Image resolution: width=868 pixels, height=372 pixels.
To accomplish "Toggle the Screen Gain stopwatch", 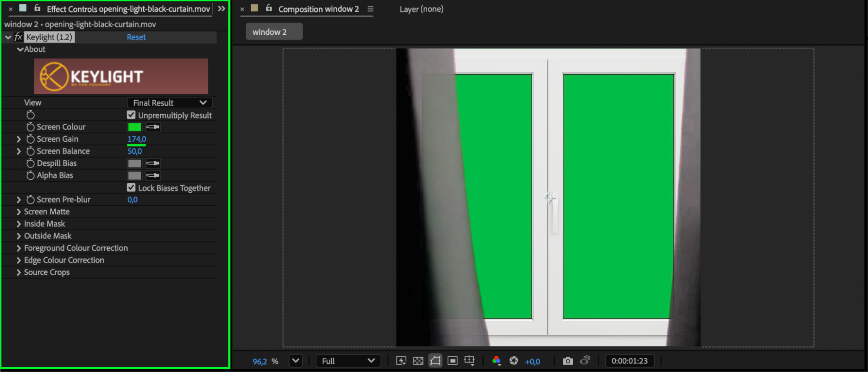I will 30,139.
